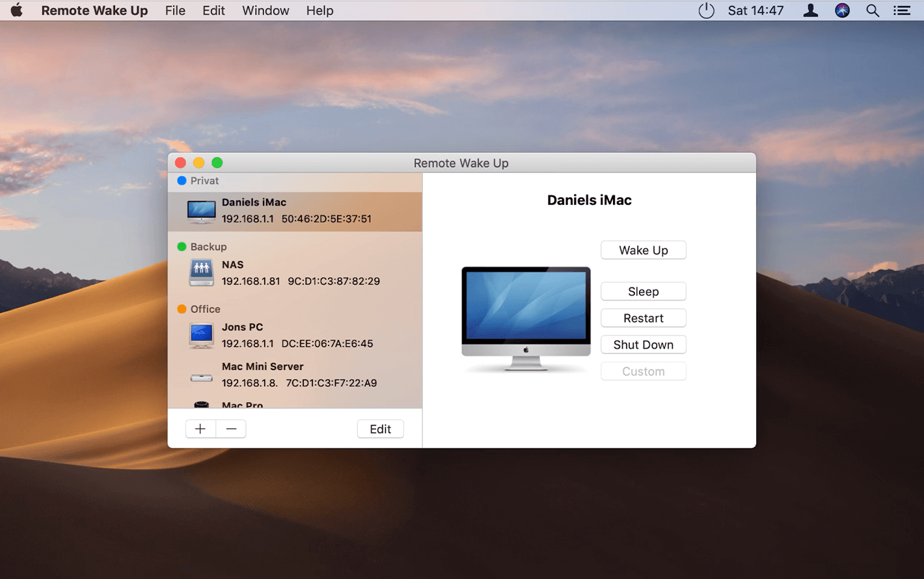Open the Help menu

(319, 10)
